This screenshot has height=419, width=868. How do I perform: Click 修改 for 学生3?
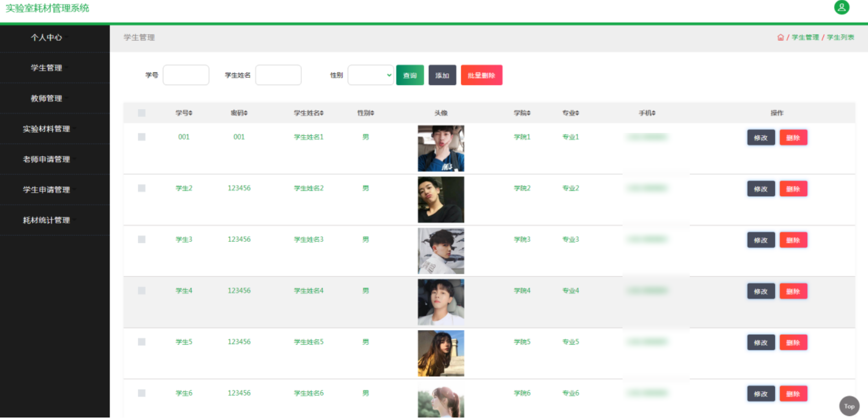click(761, 240)
